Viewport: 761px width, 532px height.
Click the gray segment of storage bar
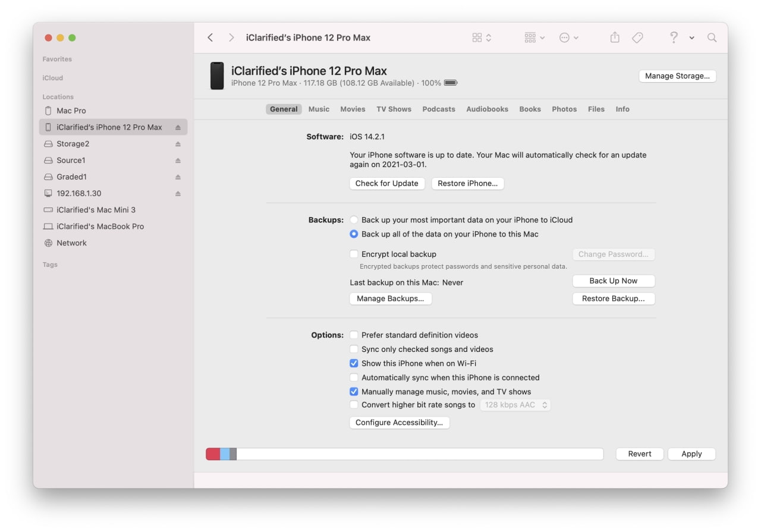(x=233, y=454)
